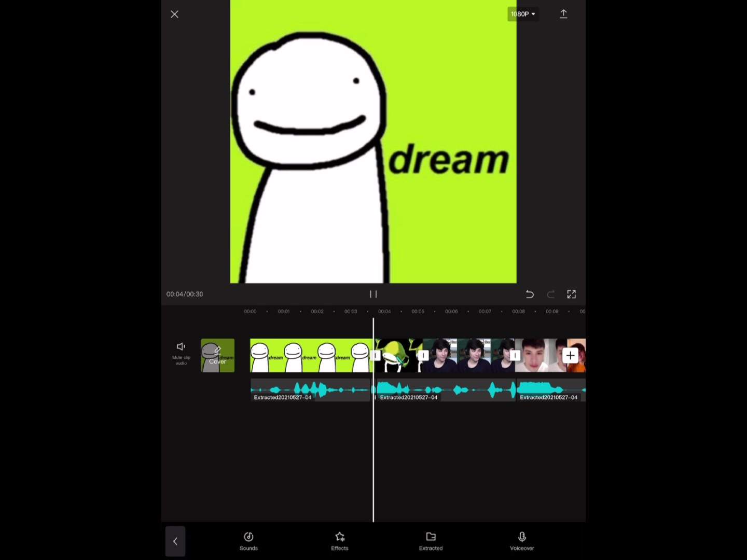Pause the video preview playback
747x560 pixels.
(373, 294)
